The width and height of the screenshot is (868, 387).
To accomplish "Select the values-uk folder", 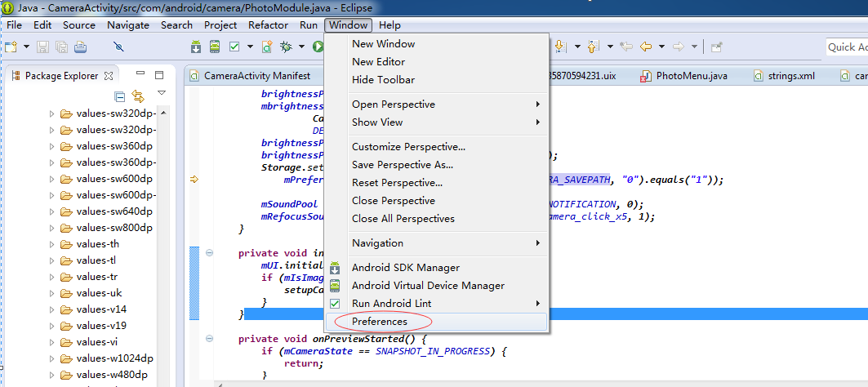I will tap(99, 293).
